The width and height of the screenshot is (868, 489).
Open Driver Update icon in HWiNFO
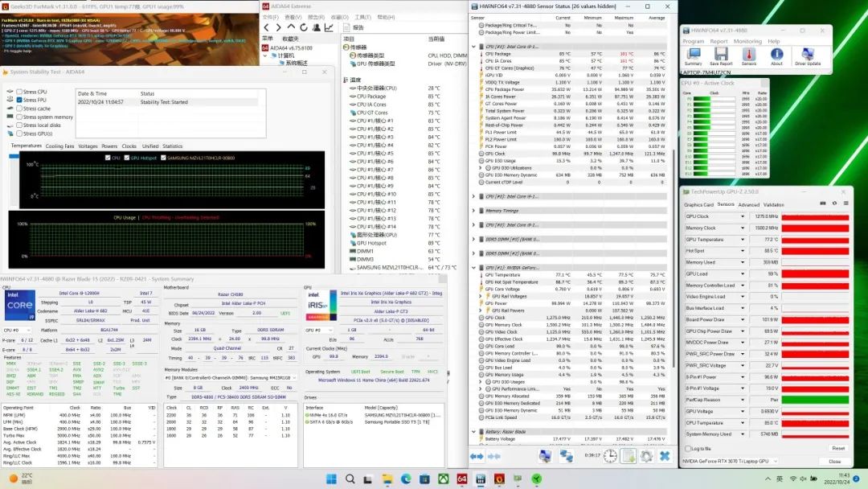pyautogui.click(x=808, y=55)
